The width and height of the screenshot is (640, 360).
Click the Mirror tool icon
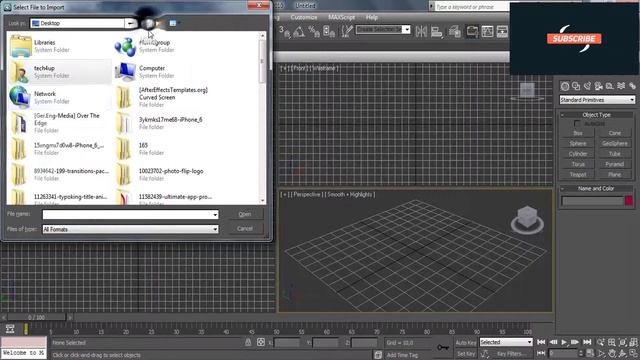pos(421,31)
